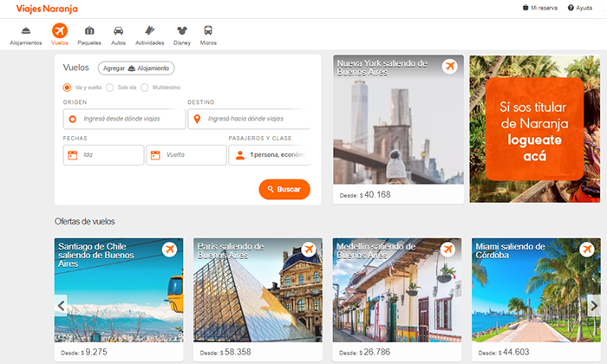Click airplane badge on Medellín card
607x364 pixels.
(448, 250)
